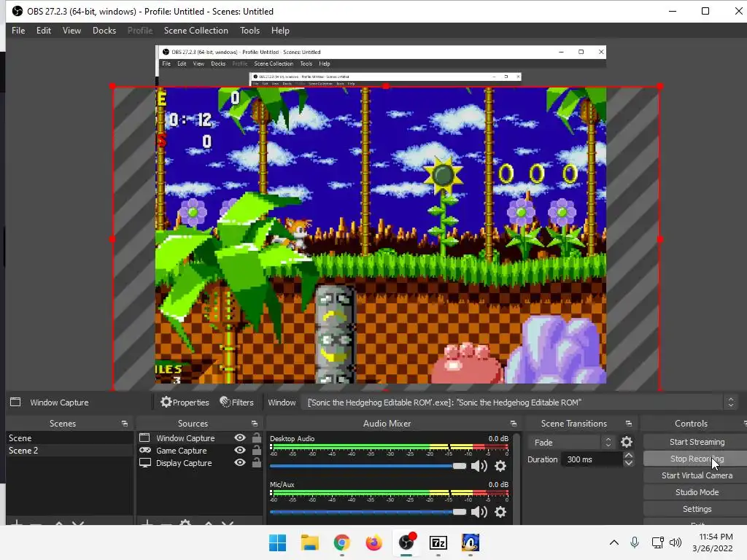
Task: Show hidden tray icons chevron
Action: [614, 542]
